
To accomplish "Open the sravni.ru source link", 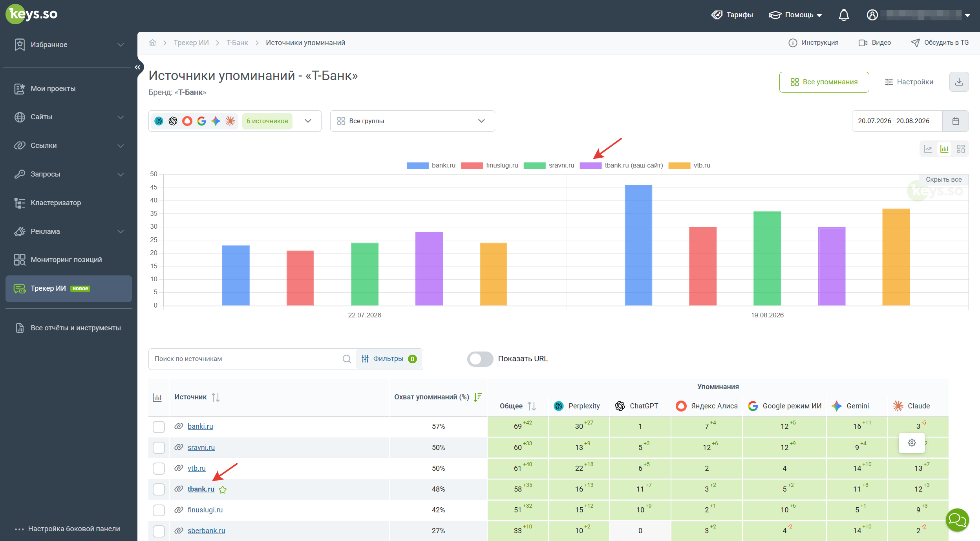I will click(x=201, y=447).
